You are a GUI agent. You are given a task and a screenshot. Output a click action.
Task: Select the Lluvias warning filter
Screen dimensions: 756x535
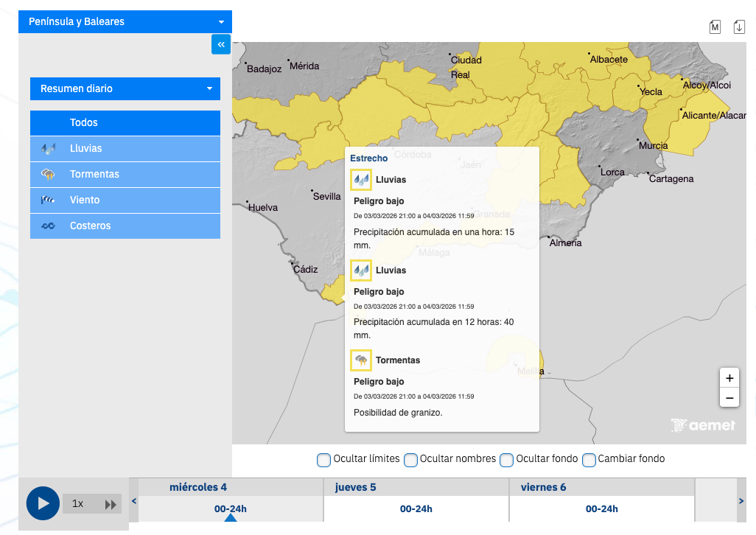click(125, 149)
